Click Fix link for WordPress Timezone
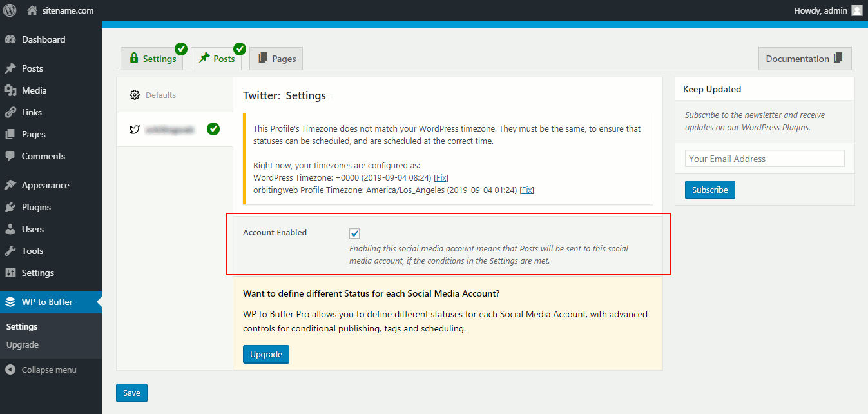 click(441, 177)
